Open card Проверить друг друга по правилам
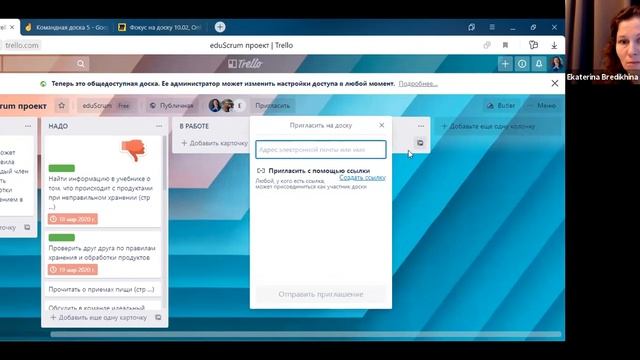Screen dimensions: 640x360 pos(102,253)
